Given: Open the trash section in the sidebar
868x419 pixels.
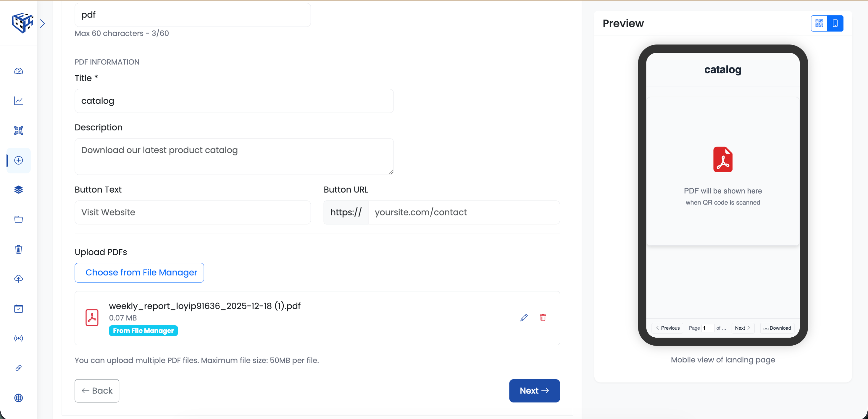Looking at the screenshot, I should coord(19,249).
